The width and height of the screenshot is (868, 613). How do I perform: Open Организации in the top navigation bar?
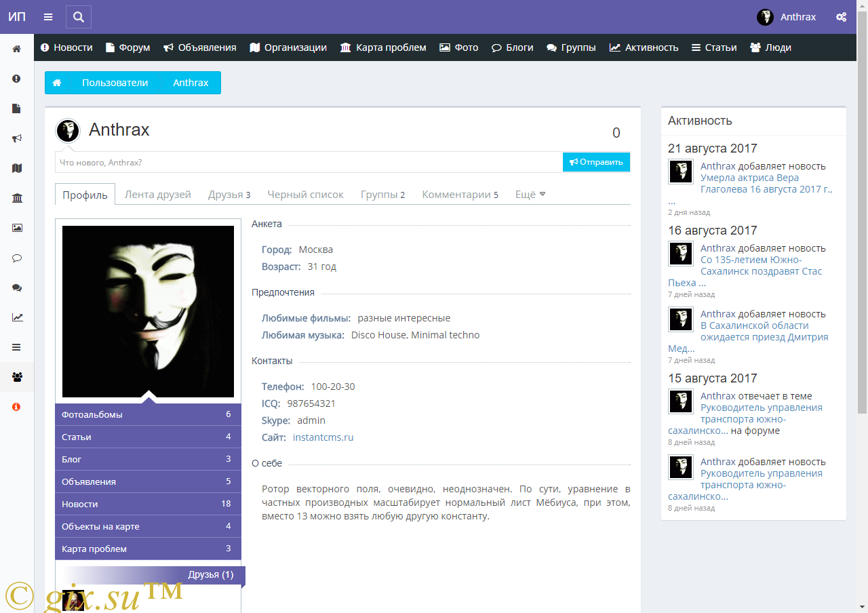click(288, 47)
